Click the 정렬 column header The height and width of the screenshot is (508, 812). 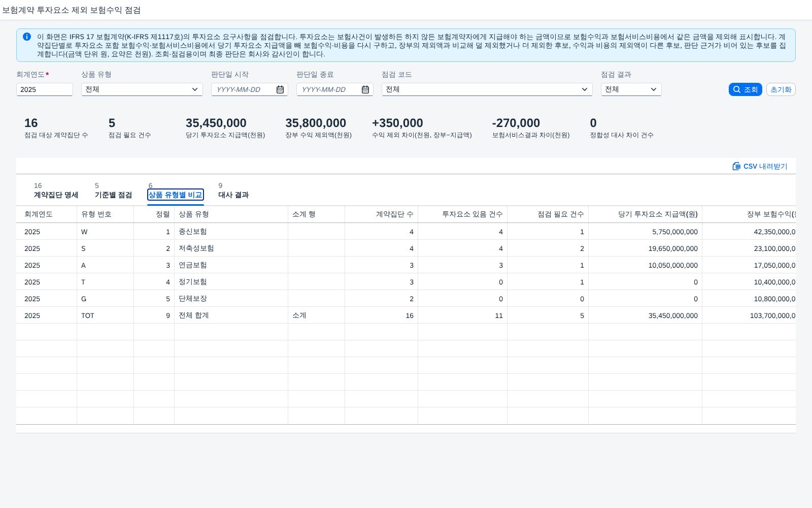click(154, 214)
